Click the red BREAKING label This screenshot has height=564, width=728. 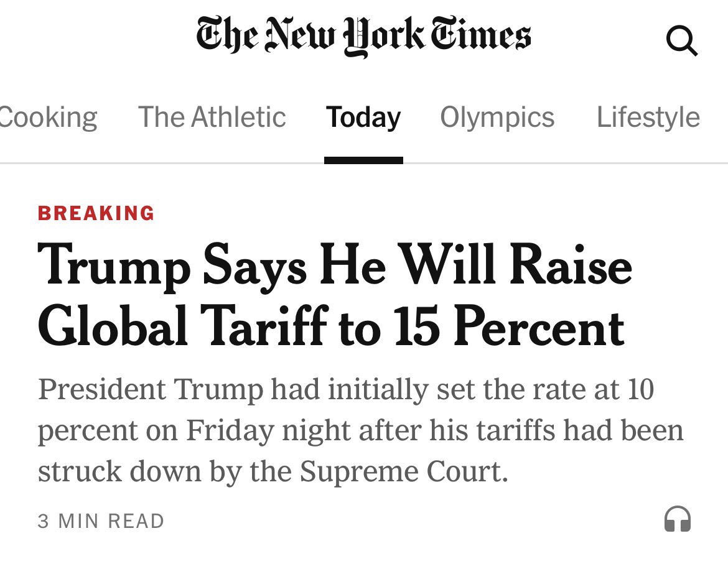coord(96,213)
